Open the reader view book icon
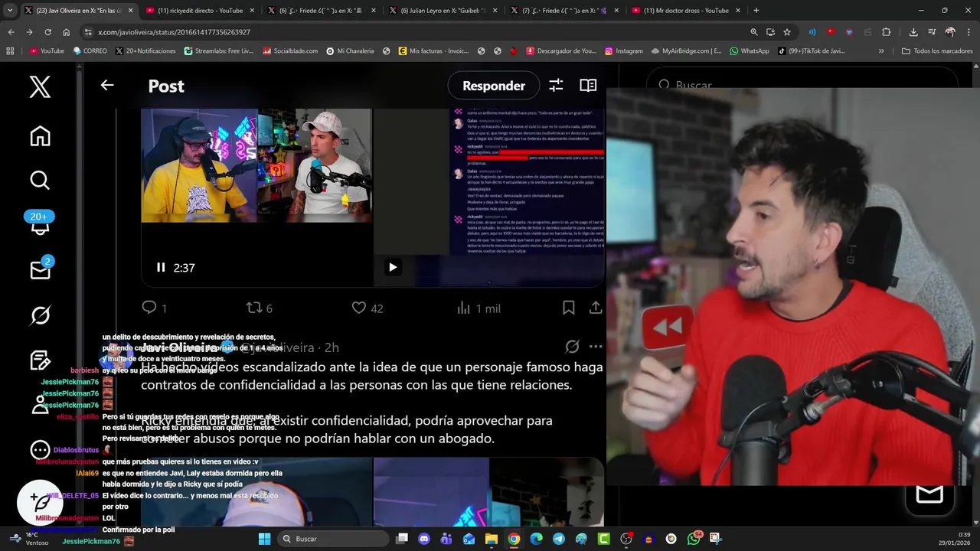Screen dimensions: 980x551 588,86
